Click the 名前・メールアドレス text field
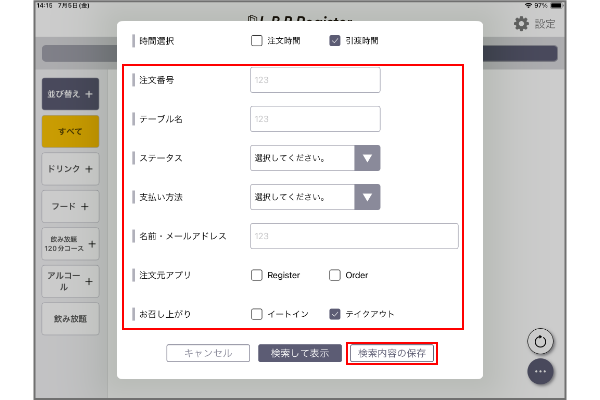The image size is (600, 400). pyautogui.click(x=354, y=236)
